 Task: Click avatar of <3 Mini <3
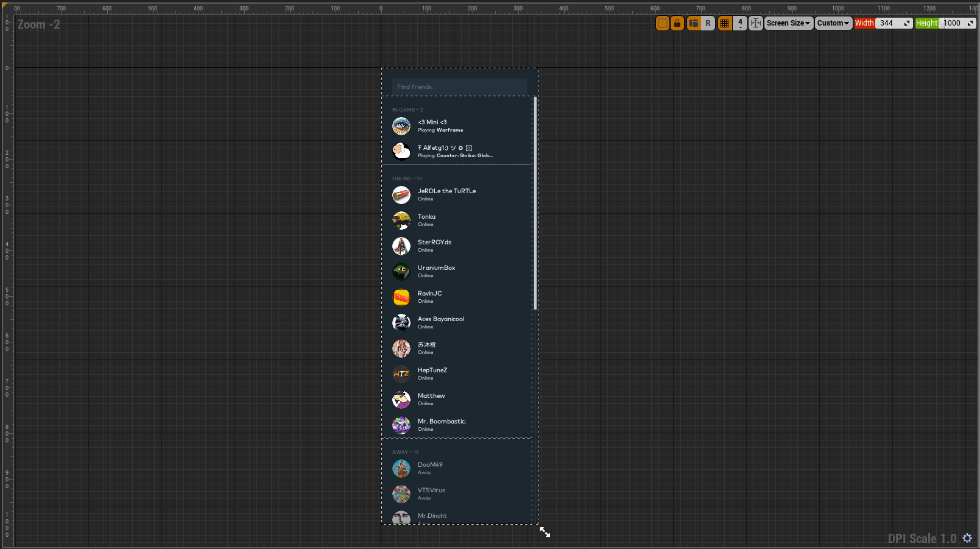401,126
